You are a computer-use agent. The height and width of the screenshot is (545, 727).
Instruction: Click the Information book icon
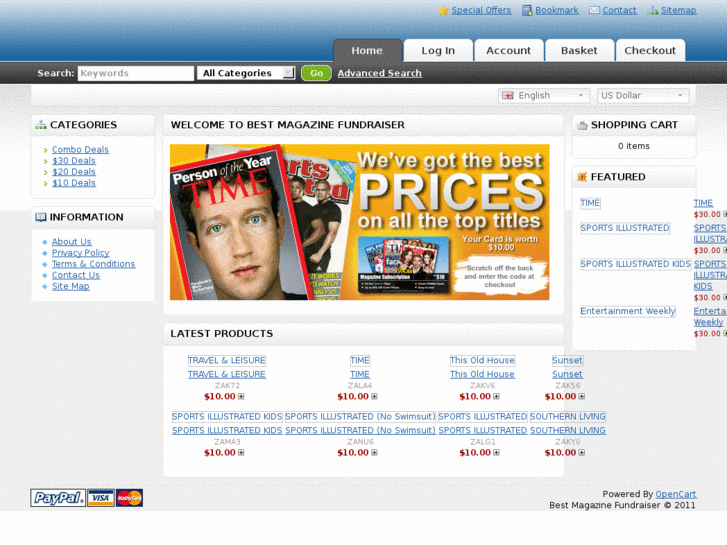(41, 217)
